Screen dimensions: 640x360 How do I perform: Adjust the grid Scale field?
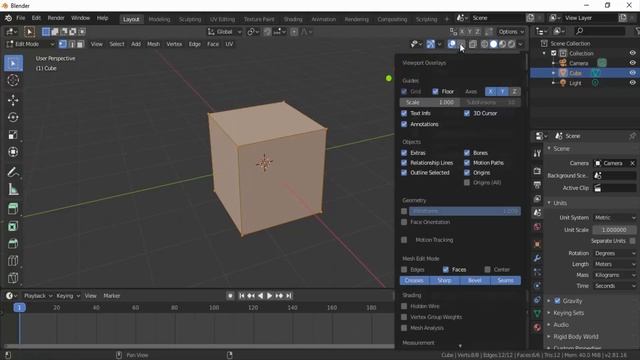pyautogui.click(x=429, y=102)
